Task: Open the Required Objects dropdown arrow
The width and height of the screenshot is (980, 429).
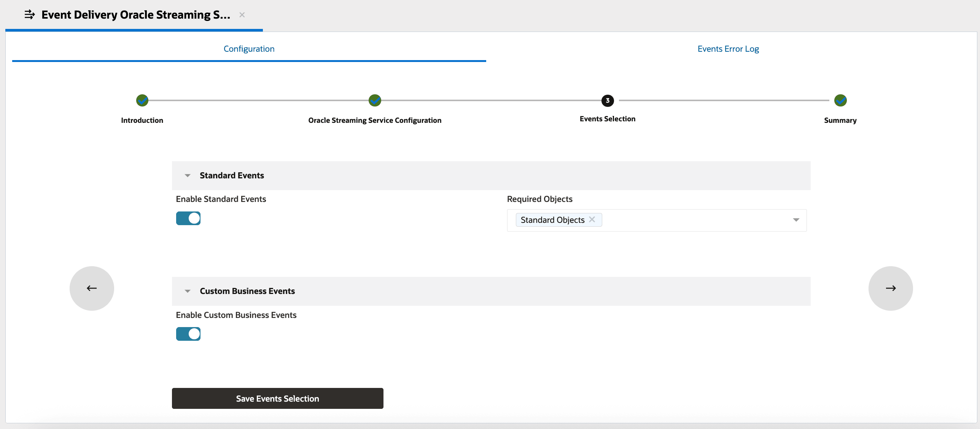Action: point(796,220)
